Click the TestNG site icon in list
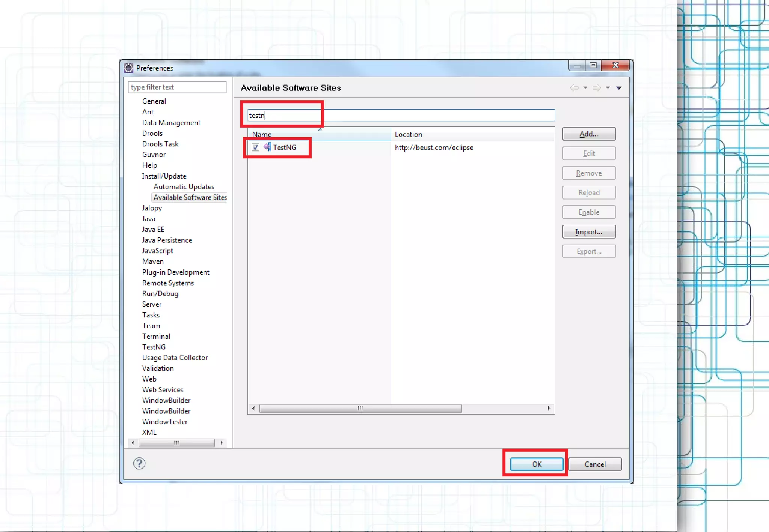The height and width of the screenshot is (532, 769). (267, 147)
